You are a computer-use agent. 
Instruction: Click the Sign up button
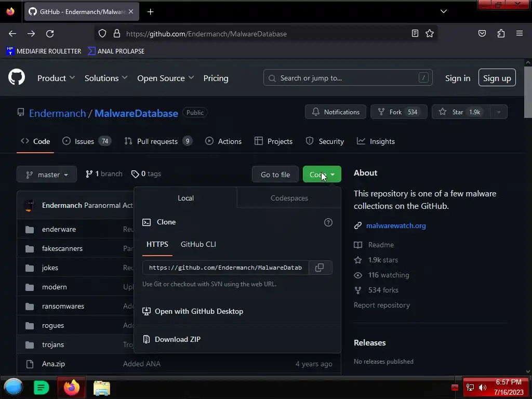point(497,78)
